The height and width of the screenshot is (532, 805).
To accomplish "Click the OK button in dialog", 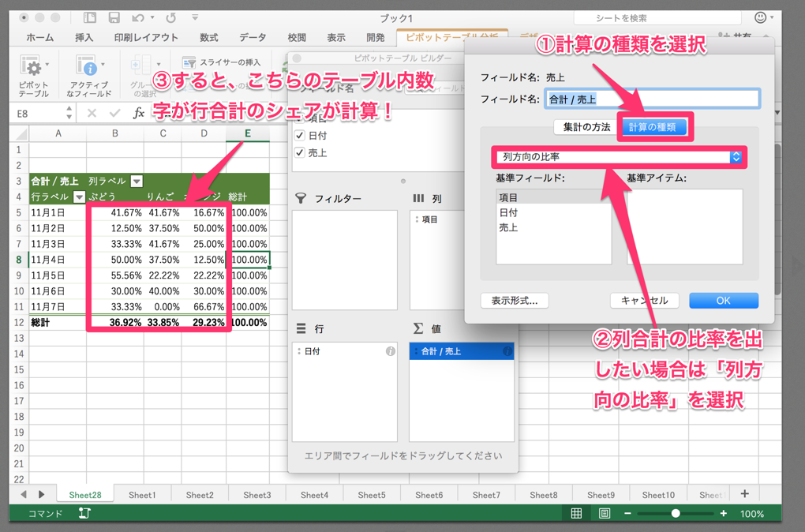I will point(724,301).
